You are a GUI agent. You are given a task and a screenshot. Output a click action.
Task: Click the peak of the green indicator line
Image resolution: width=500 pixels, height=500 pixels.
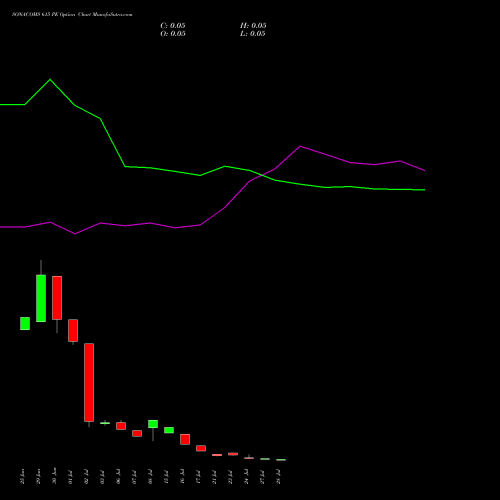coord(50,79)
